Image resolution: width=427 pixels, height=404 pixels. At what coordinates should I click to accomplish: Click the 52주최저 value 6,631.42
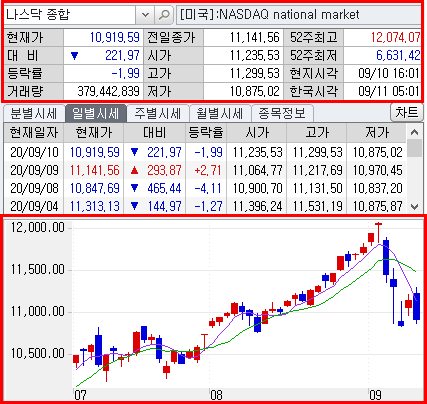[x=398, y=55]
